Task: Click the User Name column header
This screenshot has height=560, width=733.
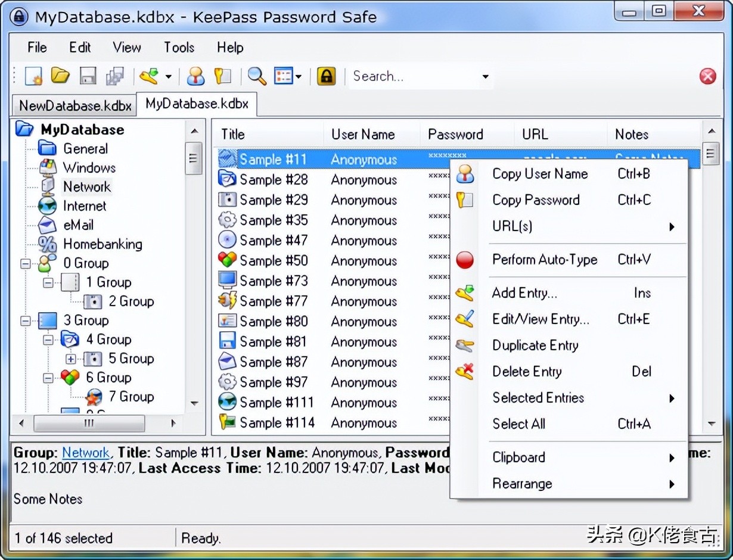Action: (372, 135)
